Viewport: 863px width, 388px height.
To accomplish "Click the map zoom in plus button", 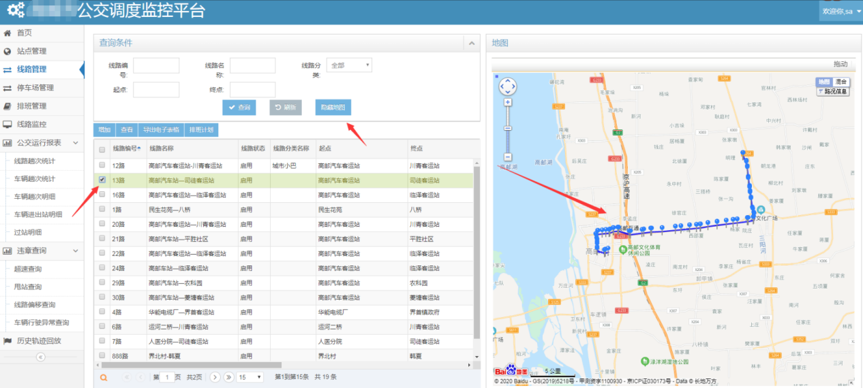I will pos(507,102).
